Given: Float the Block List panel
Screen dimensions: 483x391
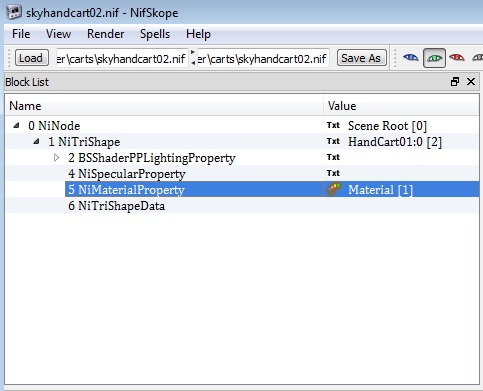Looking at the screenshot, I should pyautogui.click(x=455, y=82).
